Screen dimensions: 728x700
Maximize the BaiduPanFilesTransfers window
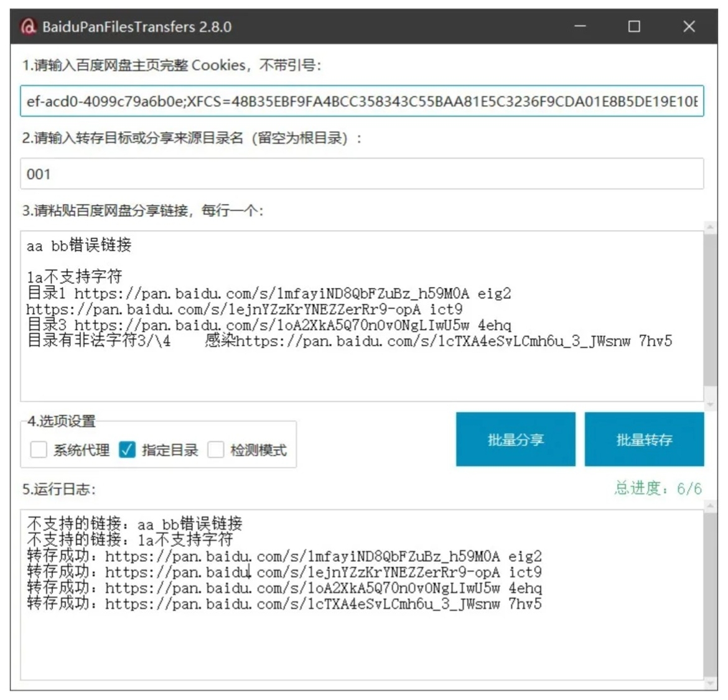(634, 27)
